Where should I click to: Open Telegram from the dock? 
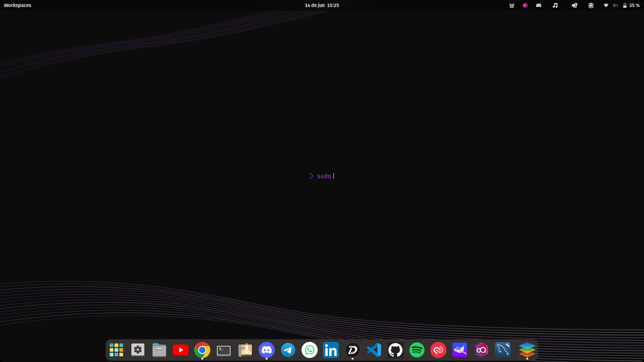click(288, 350)
